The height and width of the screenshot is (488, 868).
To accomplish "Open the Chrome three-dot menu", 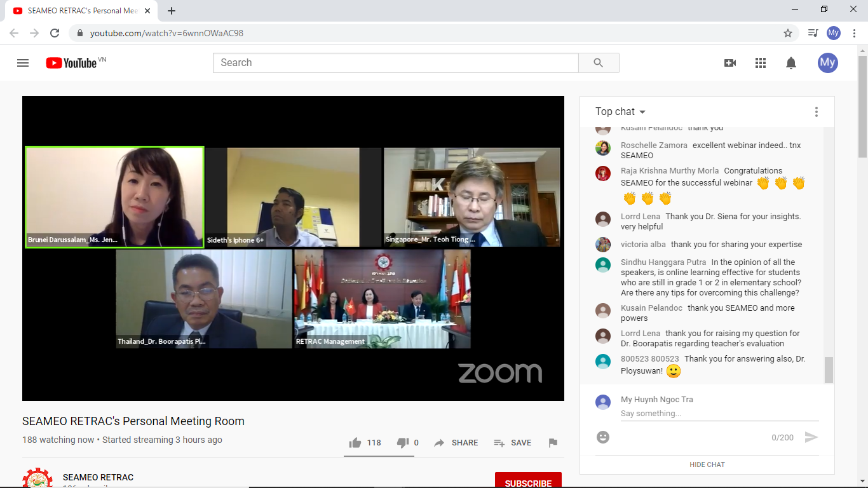I will point(854,33).
